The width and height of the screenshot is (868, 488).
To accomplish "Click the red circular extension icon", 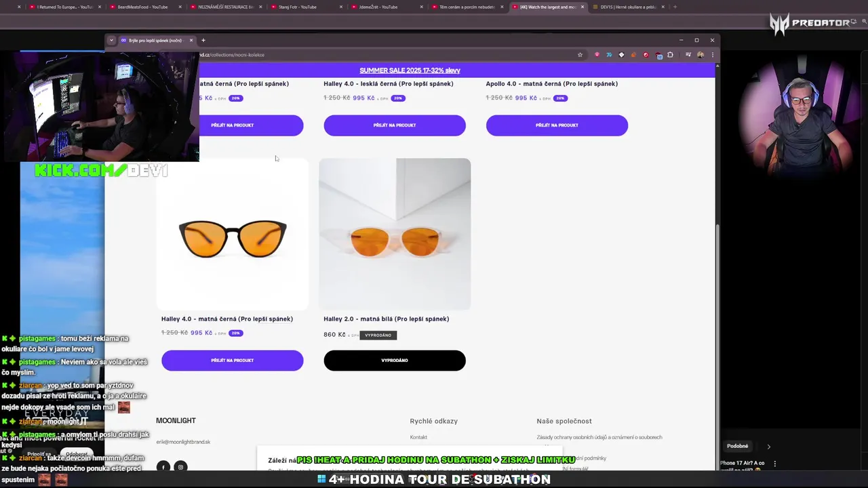I will 646,55.
